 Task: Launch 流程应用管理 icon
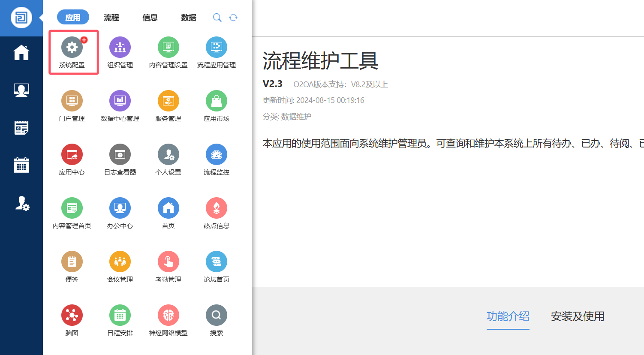[x=216, y=48]
